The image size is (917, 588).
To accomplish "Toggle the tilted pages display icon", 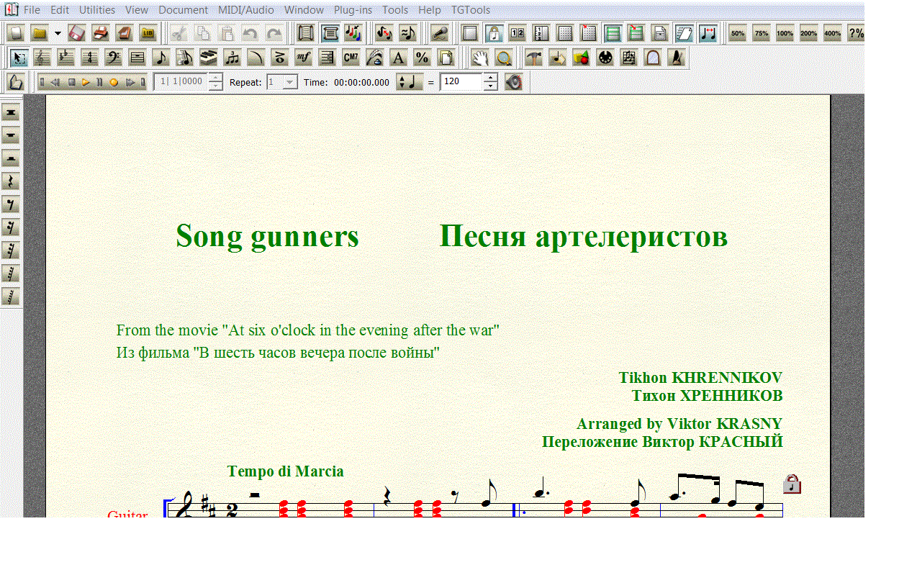I will (x=684, y=33).
